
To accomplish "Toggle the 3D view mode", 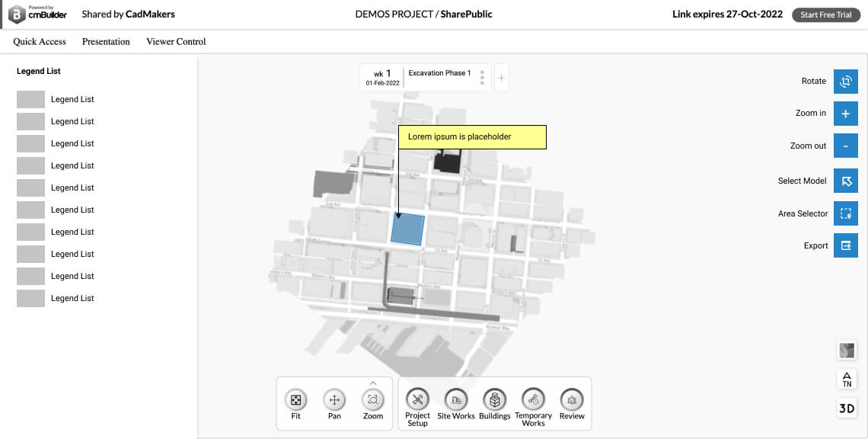I will coord(846,409).
